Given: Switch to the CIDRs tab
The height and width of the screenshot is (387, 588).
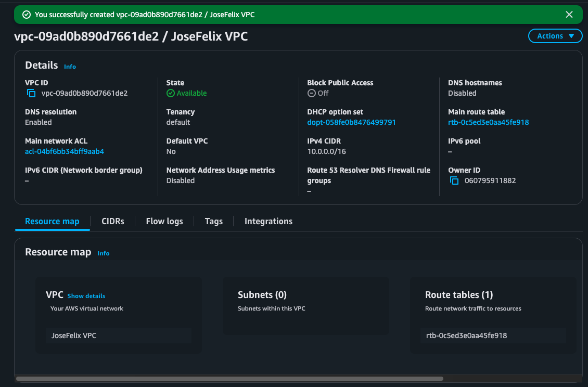Looking at the screenshot, I should click(x=113, y=221).
